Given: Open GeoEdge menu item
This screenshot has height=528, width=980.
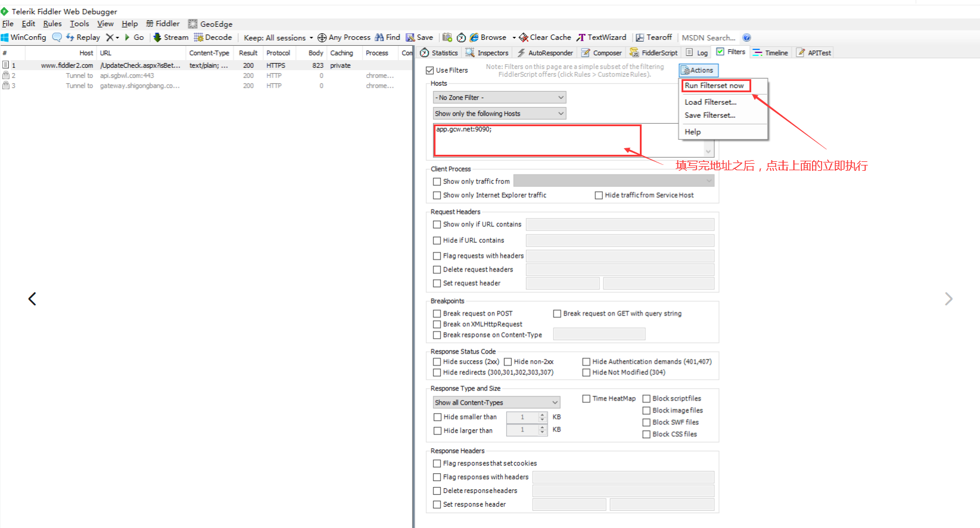Looking at the screenshot, I should coord(210,24).
